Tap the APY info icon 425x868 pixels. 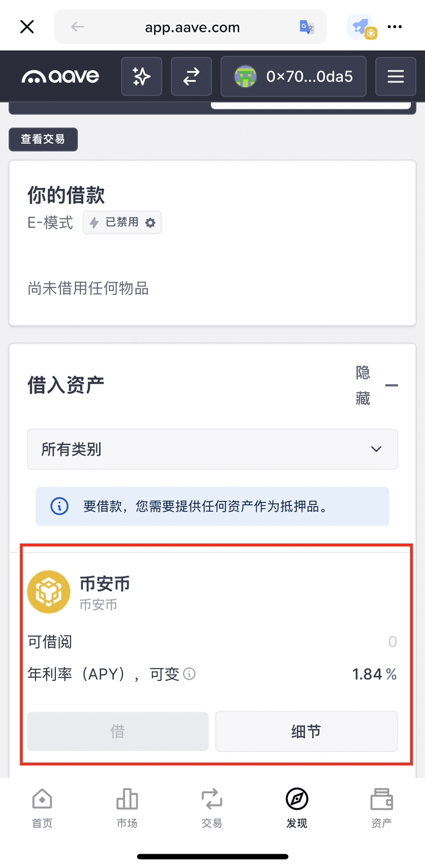[x=189, y=674]
